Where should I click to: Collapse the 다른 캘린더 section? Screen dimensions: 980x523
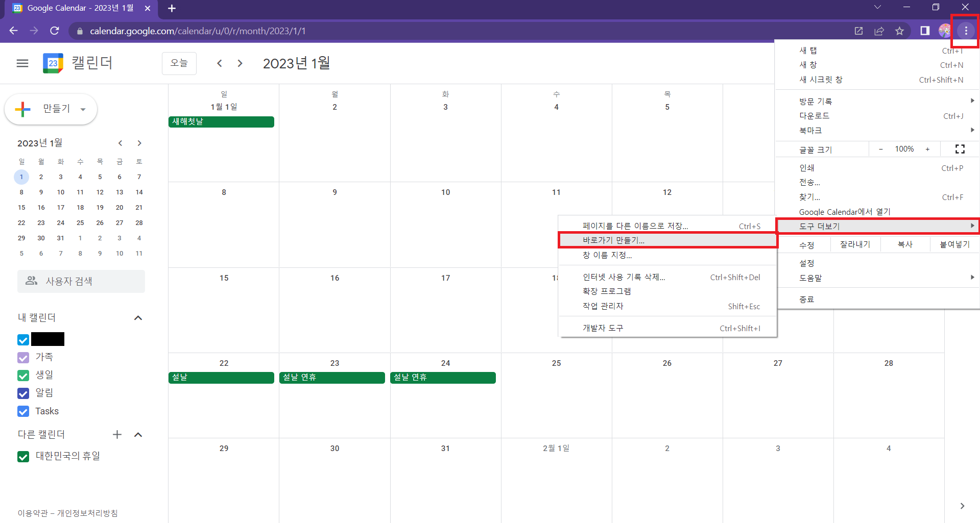pyautogui.click(x=138, y=434)
